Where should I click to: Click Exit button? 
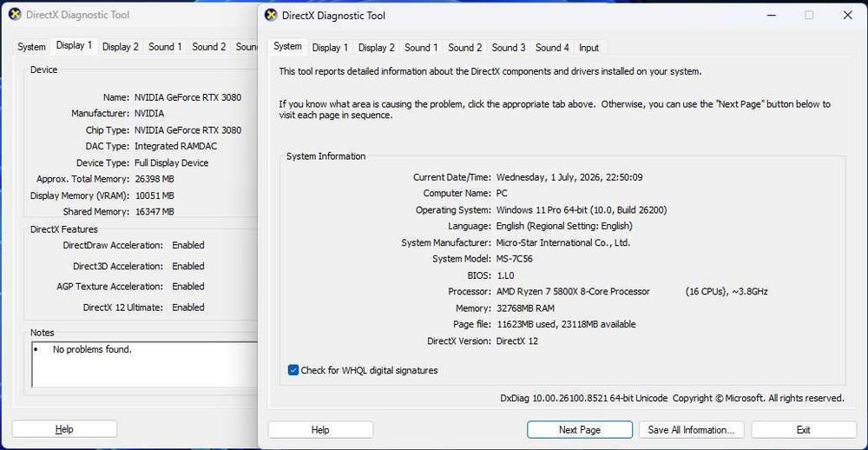[804, 429]
